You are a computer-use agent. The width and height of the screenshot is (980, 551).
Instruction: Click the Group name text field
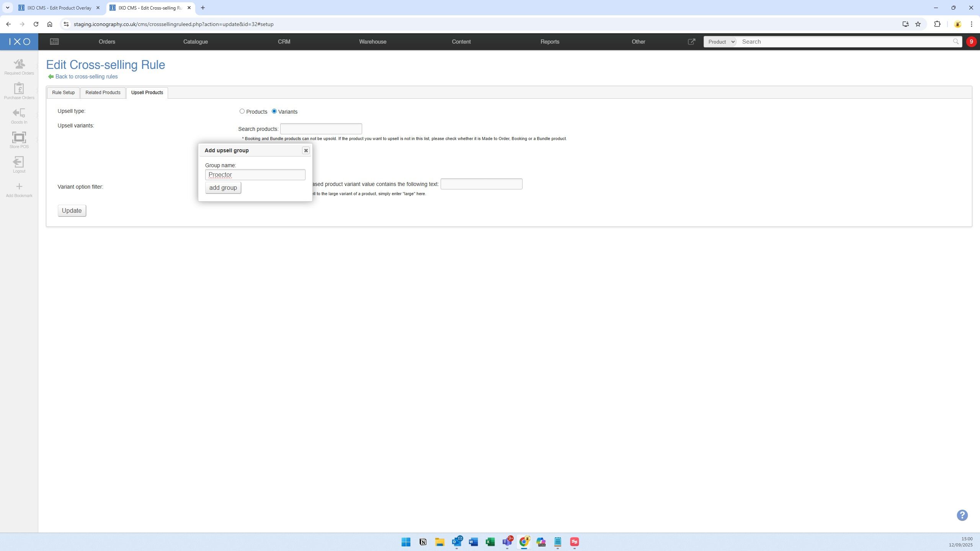click(255, 175)
